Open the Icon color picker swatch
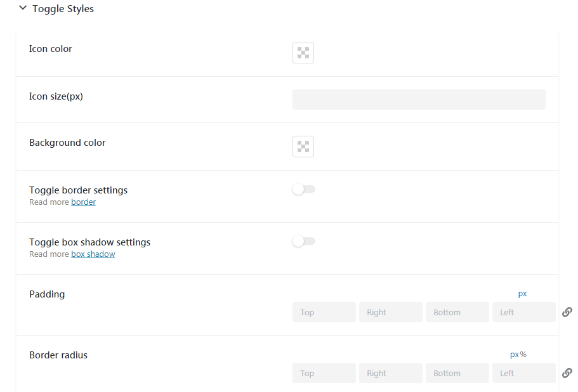578x392 pixels. 303,53
